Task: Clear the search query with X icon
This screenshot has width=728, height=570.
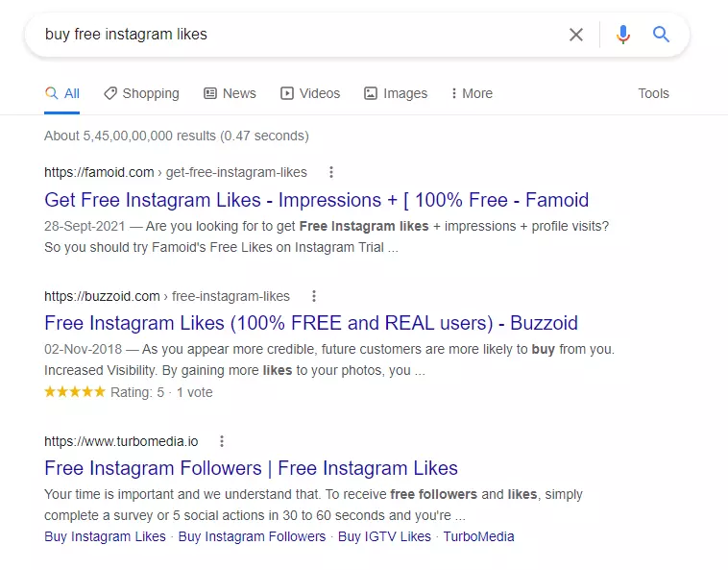Action: pyautogui.click(x=576, y=35)
